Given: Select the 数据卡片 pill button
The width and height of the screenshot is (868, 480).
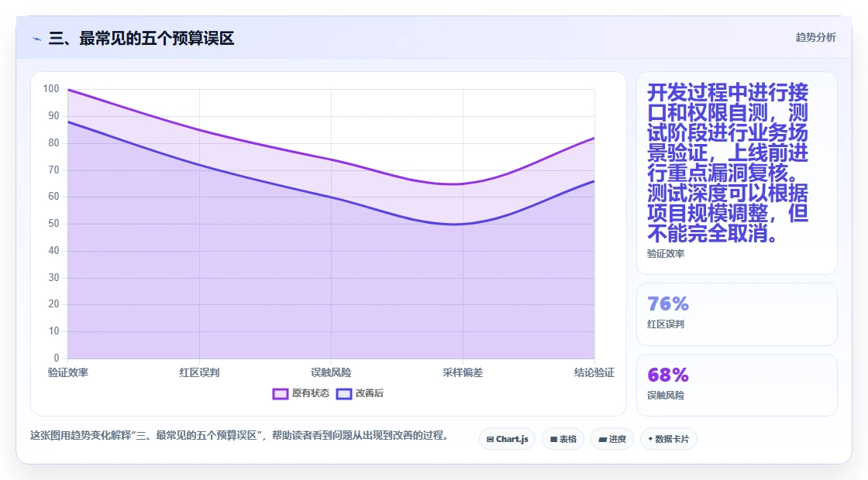Looking at the screenshot, I should pos(669,439).
